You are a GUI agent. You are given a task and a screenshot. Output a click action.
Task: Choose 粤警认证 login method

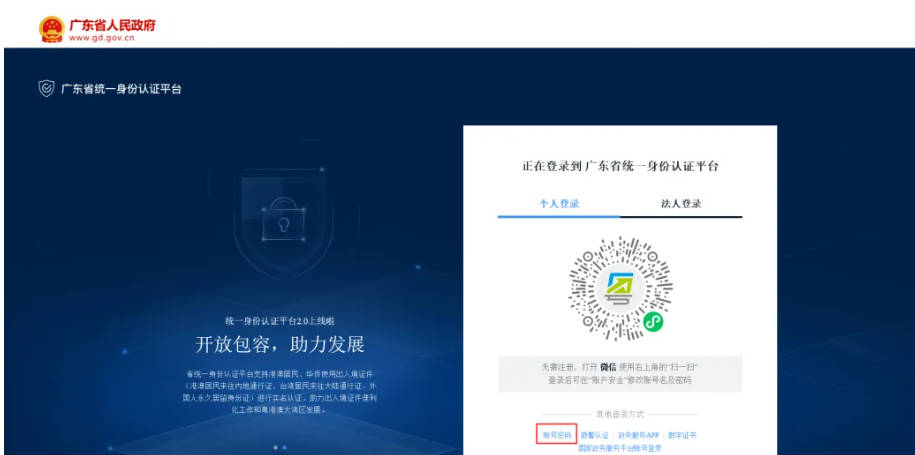click(x=595, y=435)
